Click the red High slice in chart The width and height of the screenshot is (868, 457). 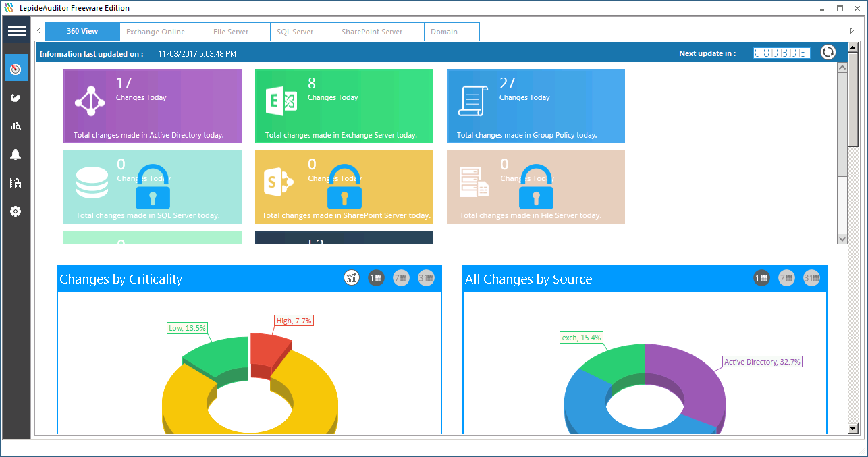[x=268, y=351]
